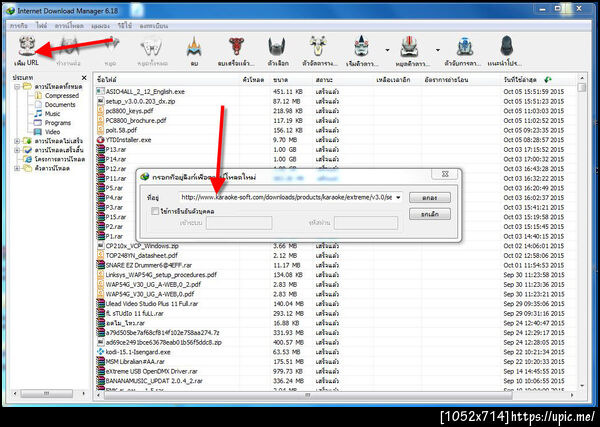The width and height of the screenshot is (600, 427).
Task: Open the Tasks (first) menu
Action: [x=19, y=26]
